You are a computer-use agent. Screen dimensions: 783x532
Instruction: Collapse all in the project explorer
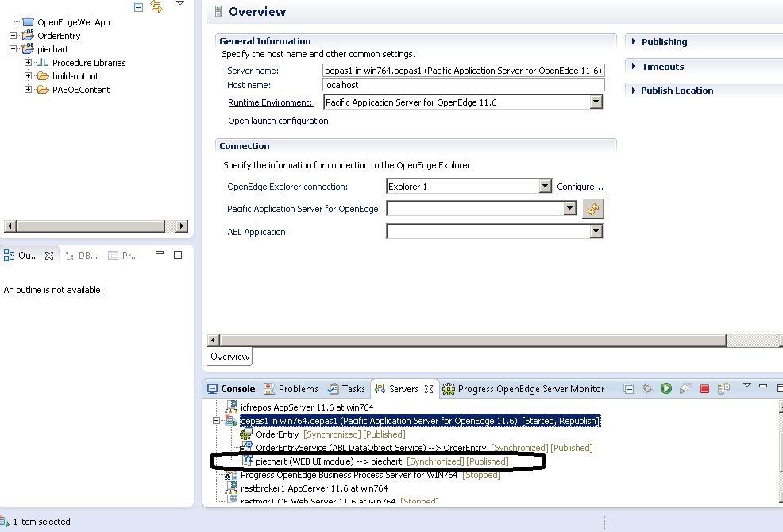pyautogui.click(x=138, y=6)
